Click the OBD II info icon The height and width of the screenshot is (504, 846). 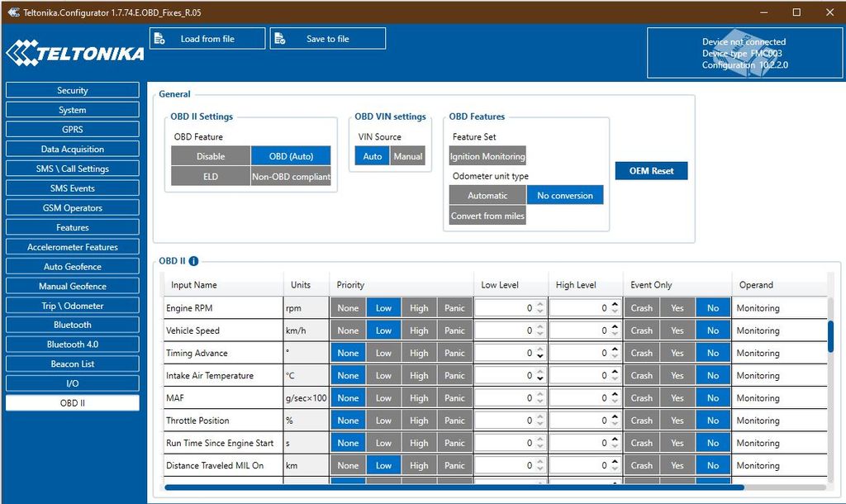pyautogui.click(x=193, y=261)
